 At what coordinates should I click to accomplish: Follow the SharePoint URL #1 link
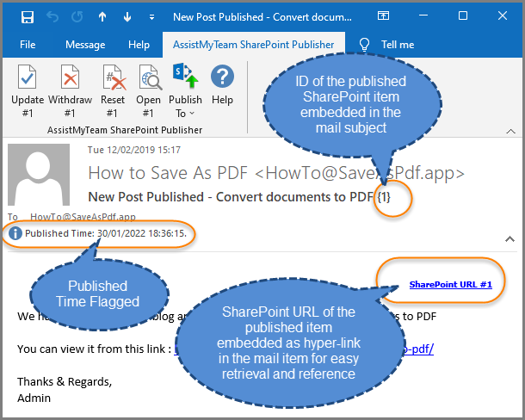click(450, 284)
